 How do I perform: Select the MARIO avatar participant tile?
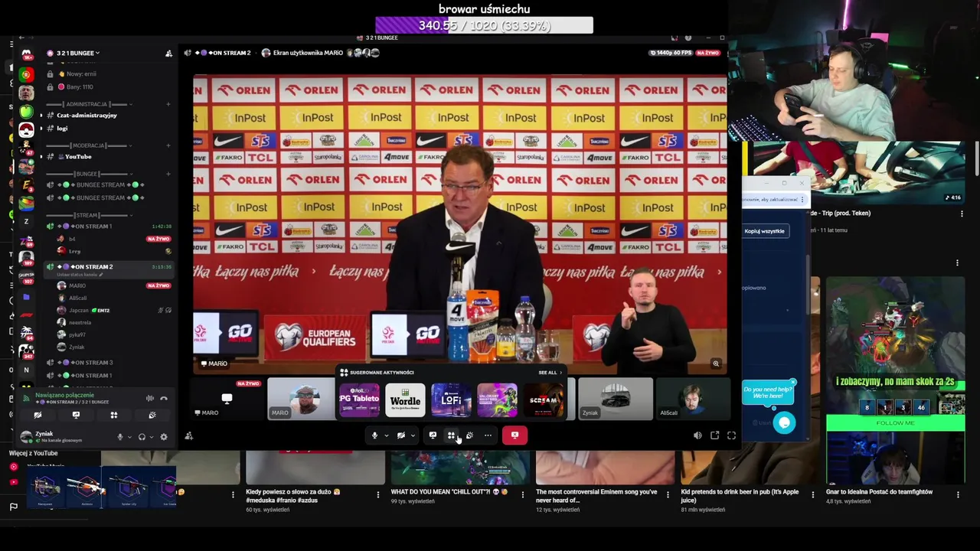pyautogui.click(x=302, y=399)
